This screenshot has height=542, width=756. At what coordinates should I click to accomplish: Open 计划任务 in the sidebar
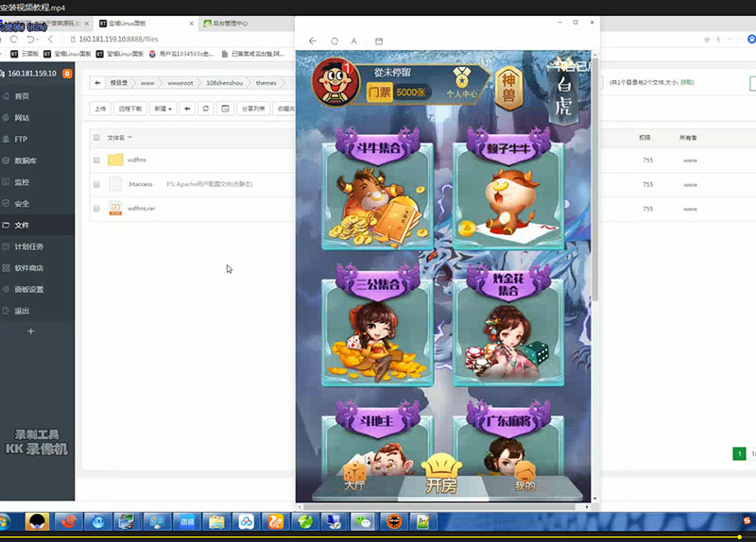coord(29,246)
